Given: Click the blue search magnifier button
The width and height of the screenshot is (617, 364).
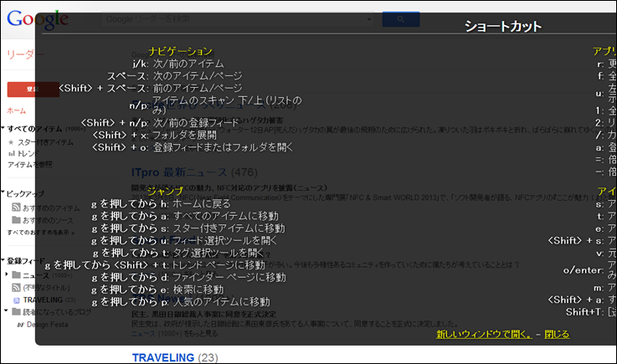Looking at the screenshot, I should [x=400, y=19].
